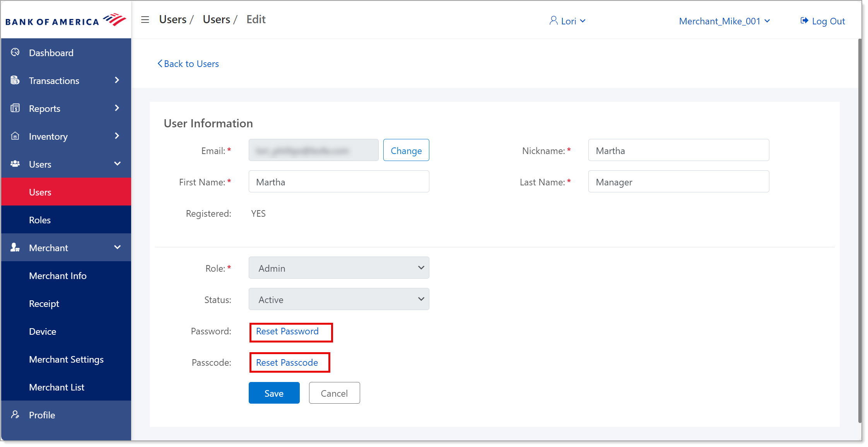The width and height of the screenshot is (868, 447).
Task: Click the blue Save button
Action: 274,393
